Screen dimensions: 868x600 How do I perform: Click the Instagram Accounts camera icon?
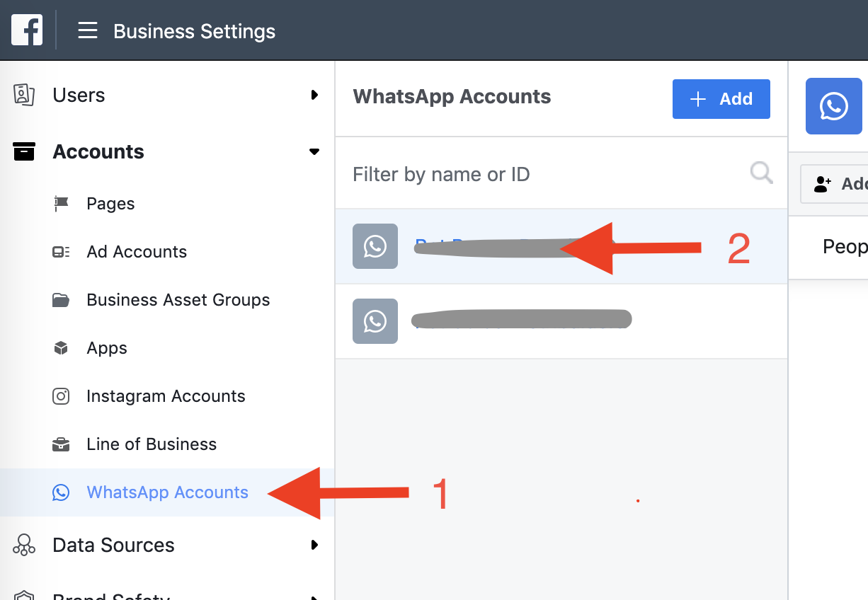point(61,396)
